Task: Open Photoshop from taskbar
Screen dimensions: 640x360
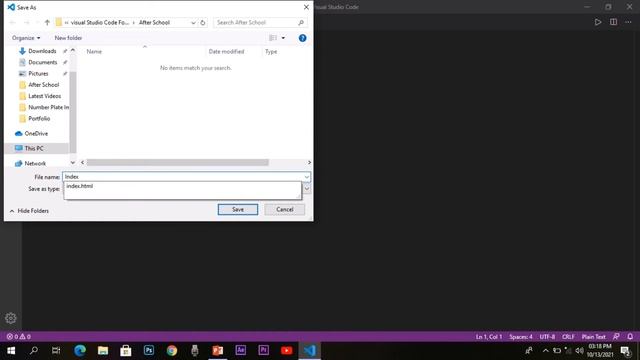Action: point(149,351)
